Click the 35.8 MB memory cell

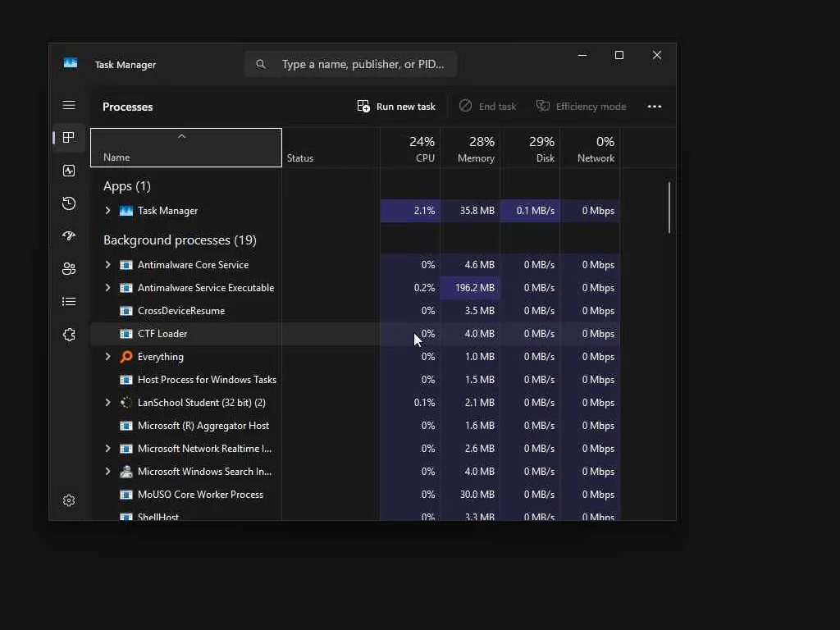coord(471,211)
